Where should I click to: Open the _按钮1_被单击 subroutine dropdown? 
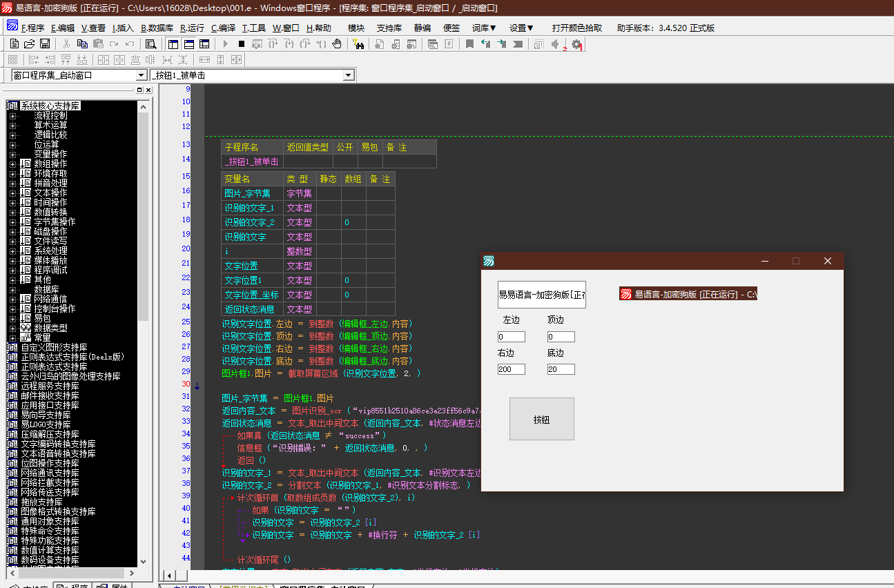pyautogui.click(x=348, y=75)
